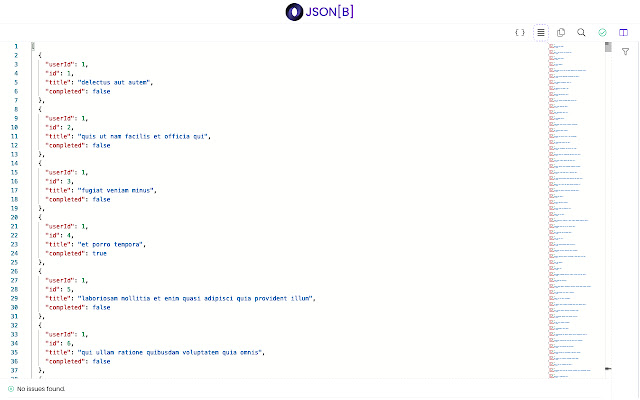Select line number 37 in the gutter
This screenshot has height=400, width=640.
14,370
